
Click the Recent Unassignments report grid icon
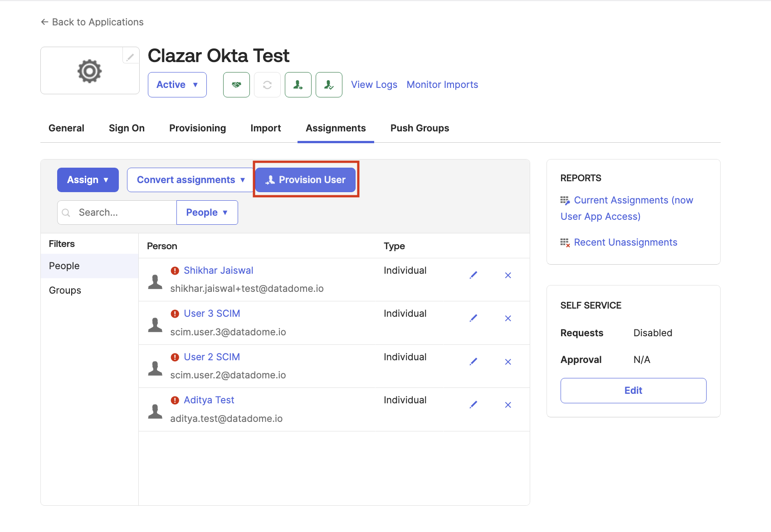[x=565, y=242]
